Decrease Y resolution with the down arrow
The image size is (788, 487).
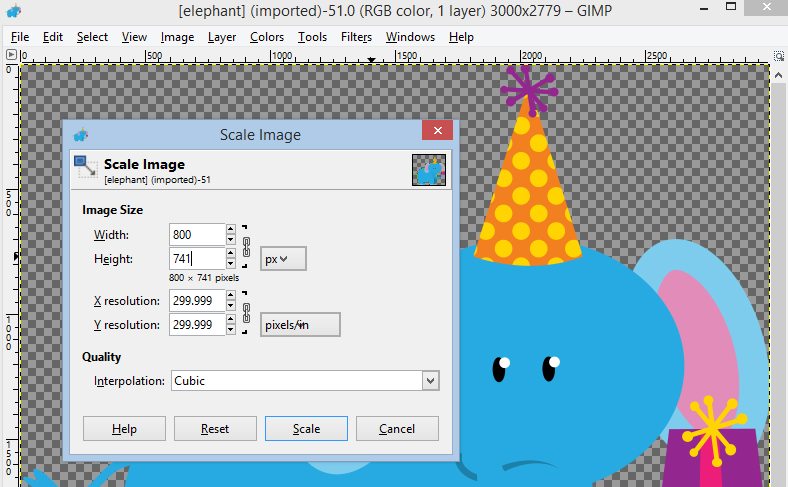point(231,330)
